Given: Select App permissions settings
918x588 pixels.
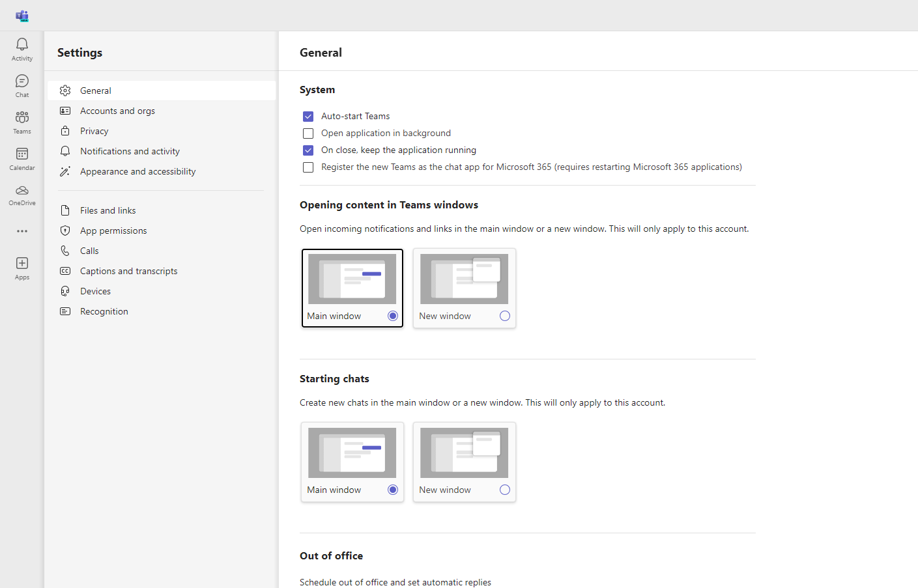Looking at the screenshot, I should click(162, 231).
